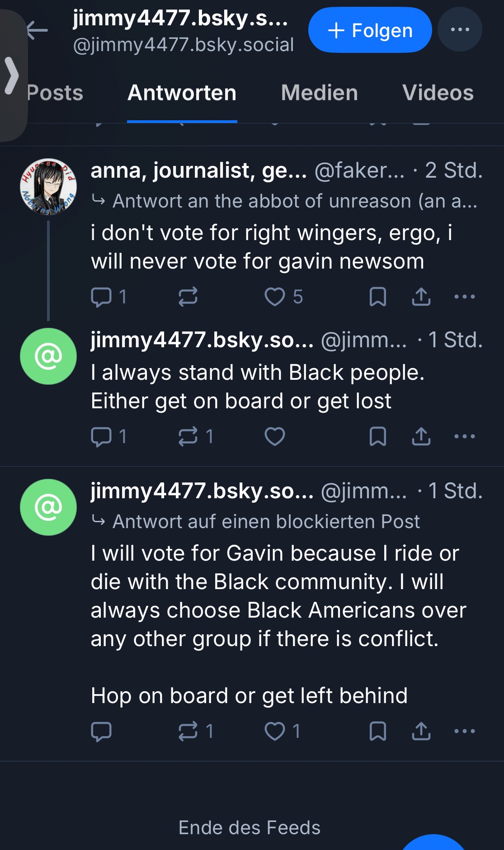Share the 'Either get on board' post
Viewport: 504px width, 850px height.
(x=421, y=437)
